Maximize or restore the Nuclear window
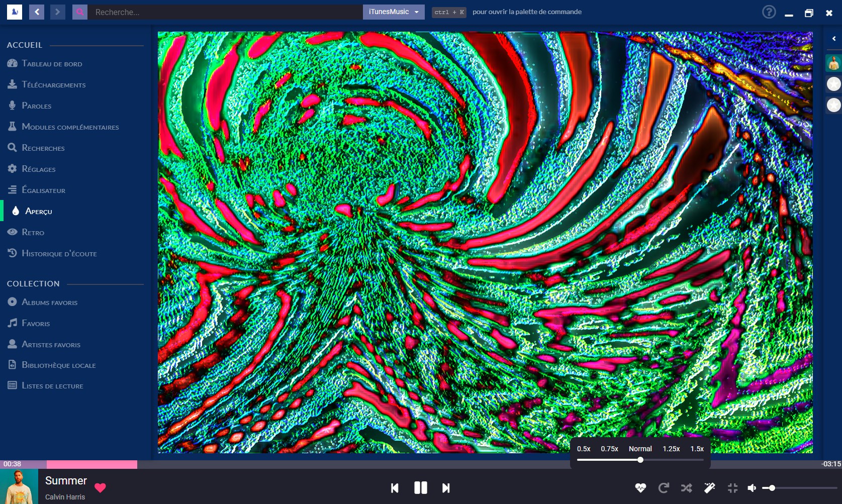This screenshot has width=842, height=504. point(809,13)
